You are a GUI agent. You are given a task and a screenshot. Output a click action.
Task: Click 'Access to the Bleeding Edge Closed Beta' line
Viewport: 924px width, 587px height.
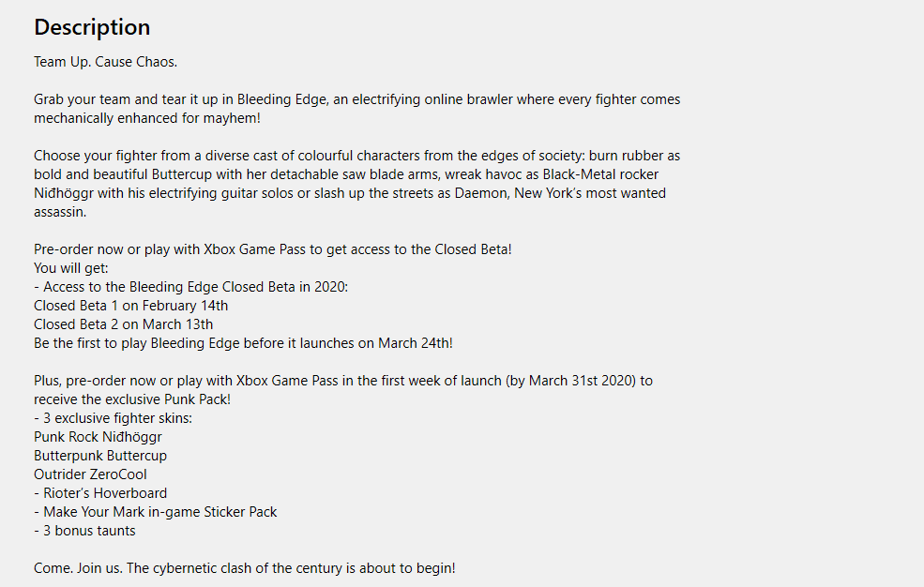click(191, 287)
